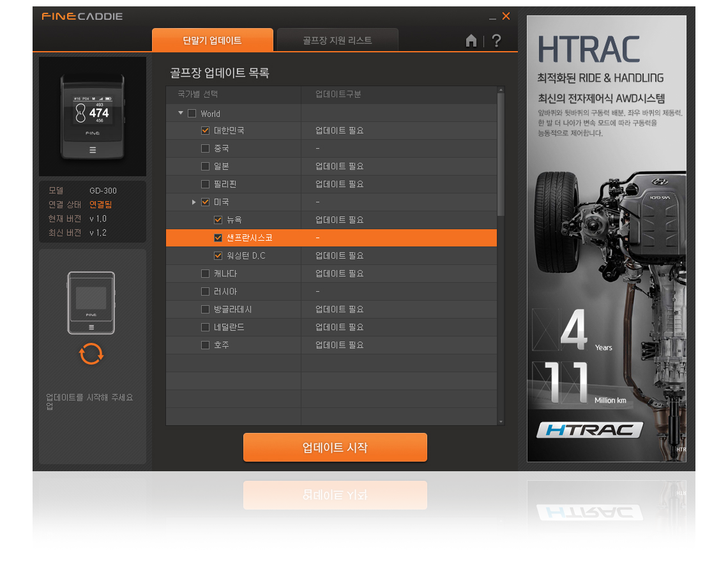Uncheck the 미국 checkbox
Image resolution: width=728 pixels, height=567 pixels.
point(205,202)
